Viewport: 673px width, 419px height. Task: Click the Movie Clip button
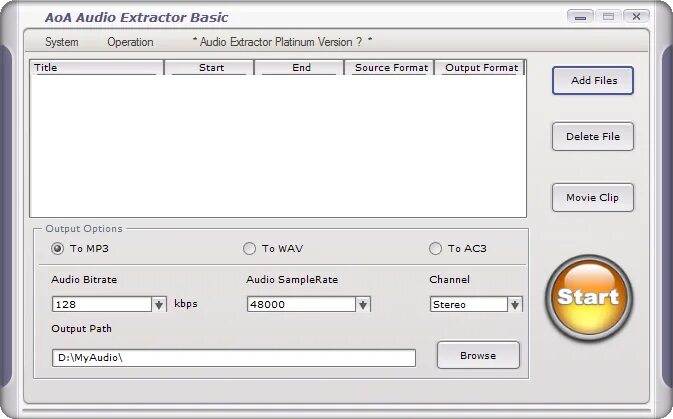tap(593, 197)
